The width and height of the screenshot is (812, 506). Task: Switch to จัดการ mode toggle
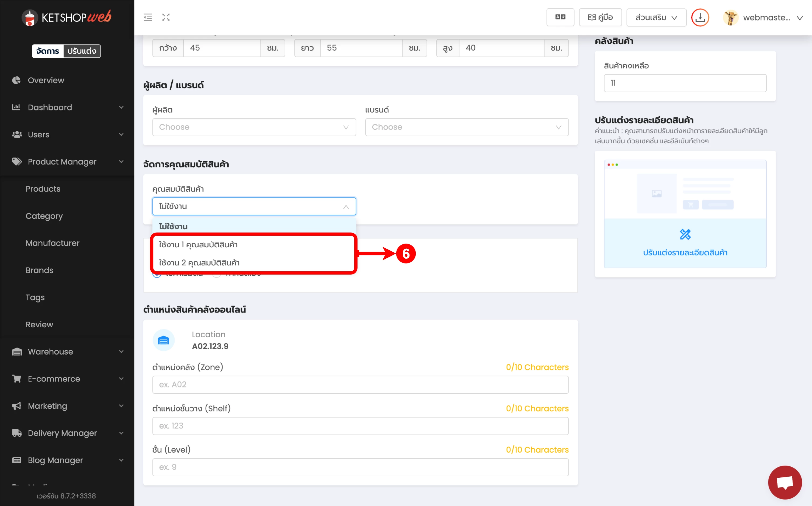[x=47, y=51]
